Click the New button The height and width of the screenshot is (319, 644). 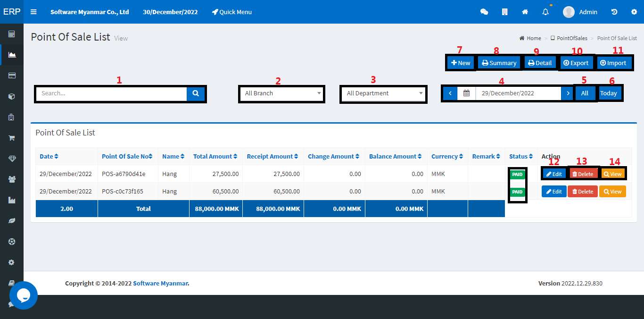tap(461, 63)
